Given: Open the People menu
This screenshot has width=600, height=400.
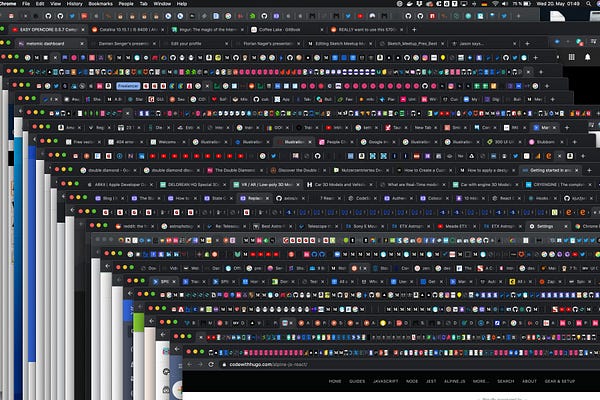Looking at the screenshot, I should click(x=126, y=3).
